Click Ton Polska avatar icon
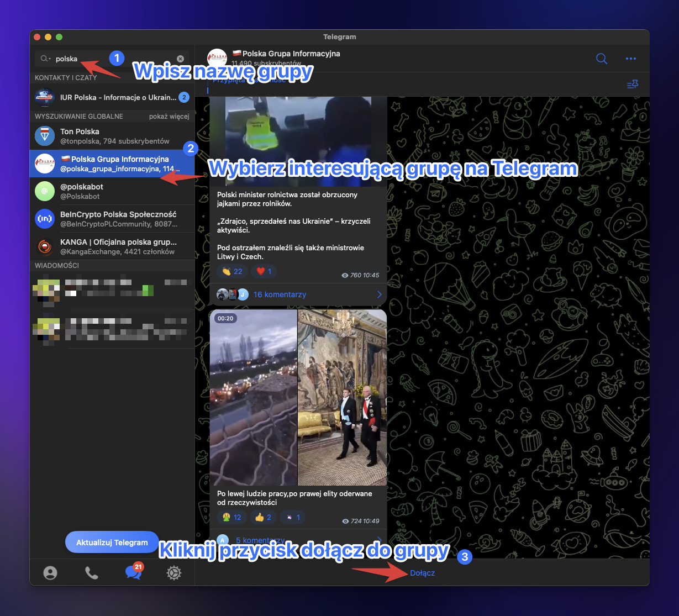The height and width of the screenshot is (616, 679). click(x=45, y=136)
